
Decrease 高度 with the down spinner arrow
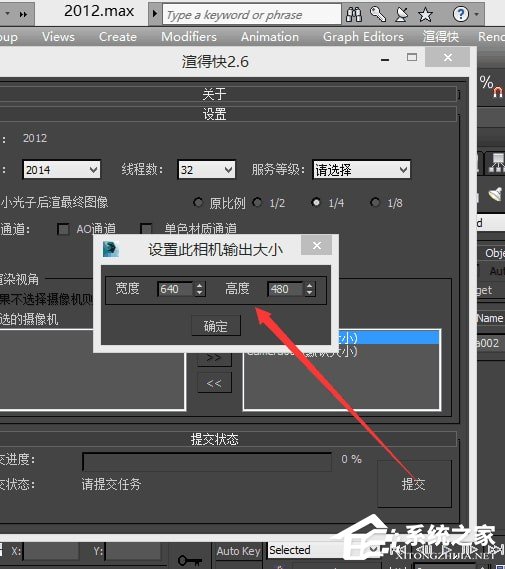click(x=309, y=293)
